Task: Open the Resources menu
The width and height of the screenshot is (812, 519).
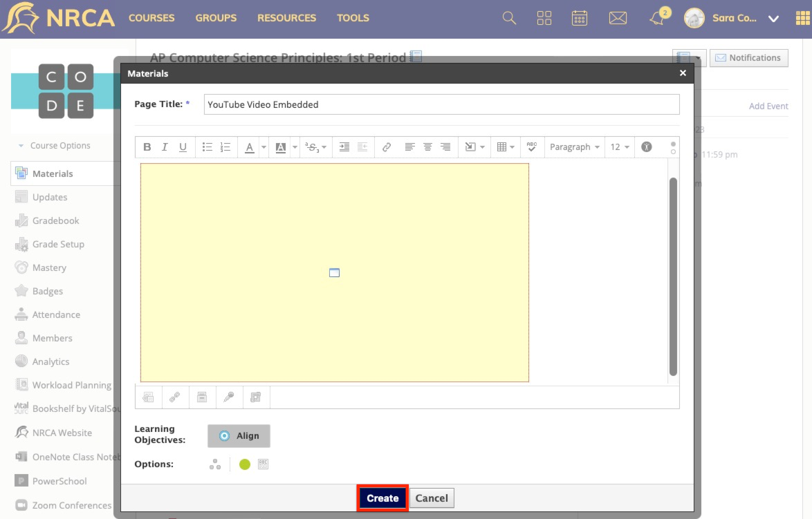Action: click(x=286, y=18)
